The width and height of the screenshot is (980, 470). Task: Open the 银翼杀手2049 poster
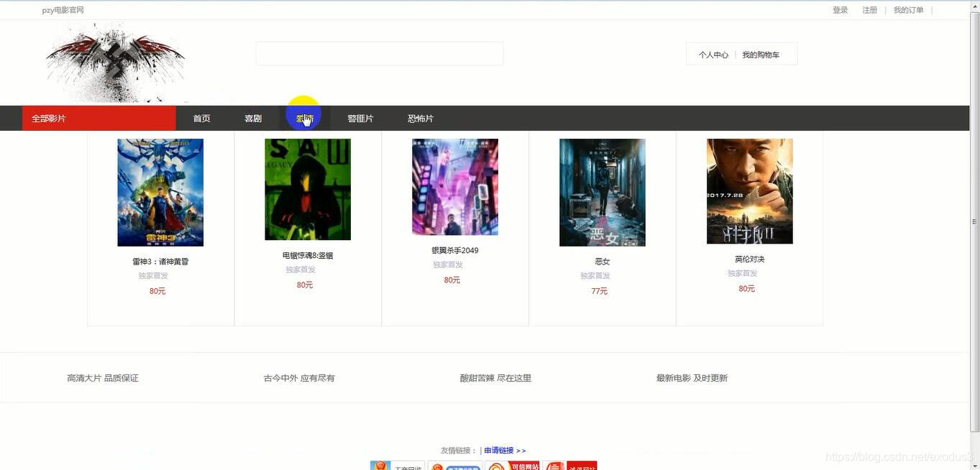(x=455, y=187)
